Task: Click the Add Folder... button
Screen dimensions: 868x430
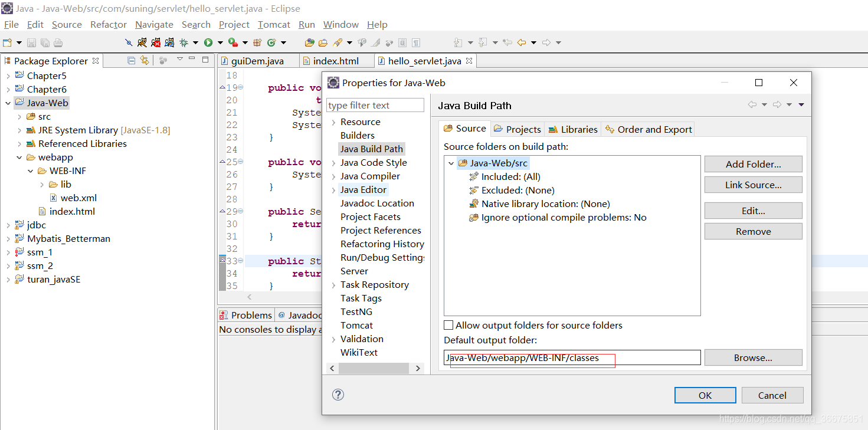Action: (754, 164)
